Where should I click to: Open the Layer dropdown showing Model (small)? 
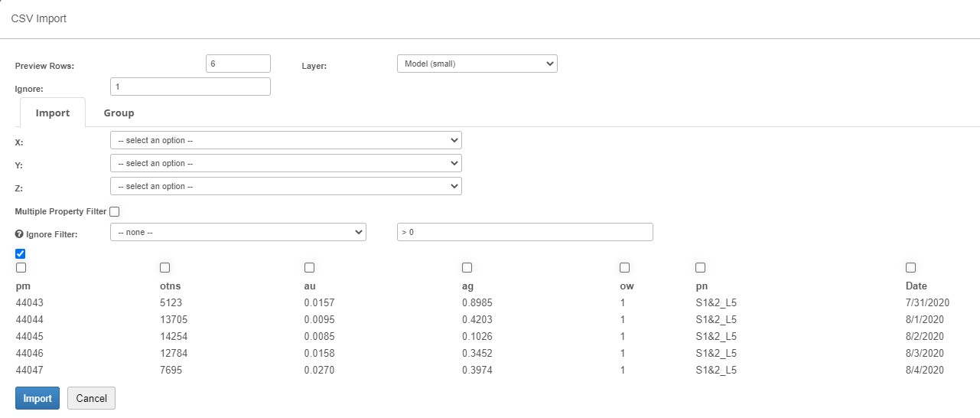[477, 64]
